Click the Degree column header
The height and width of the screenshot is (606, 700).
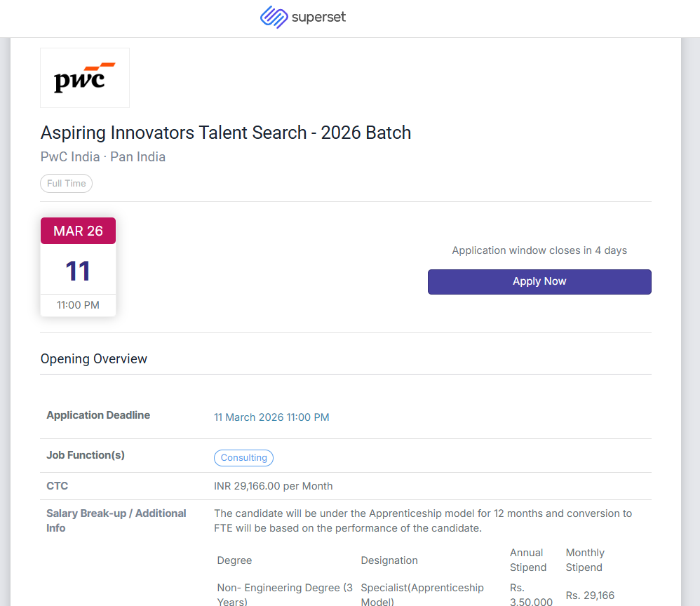pos(234,560)
